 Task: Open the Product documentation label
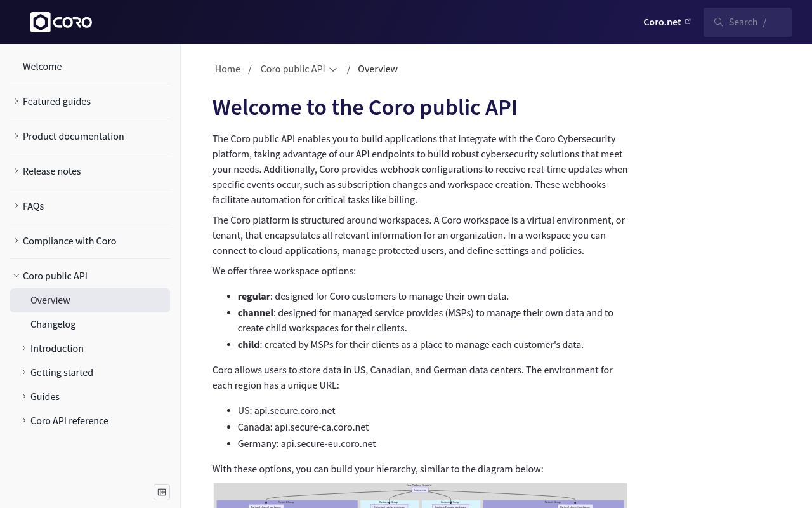click(74, 137)
